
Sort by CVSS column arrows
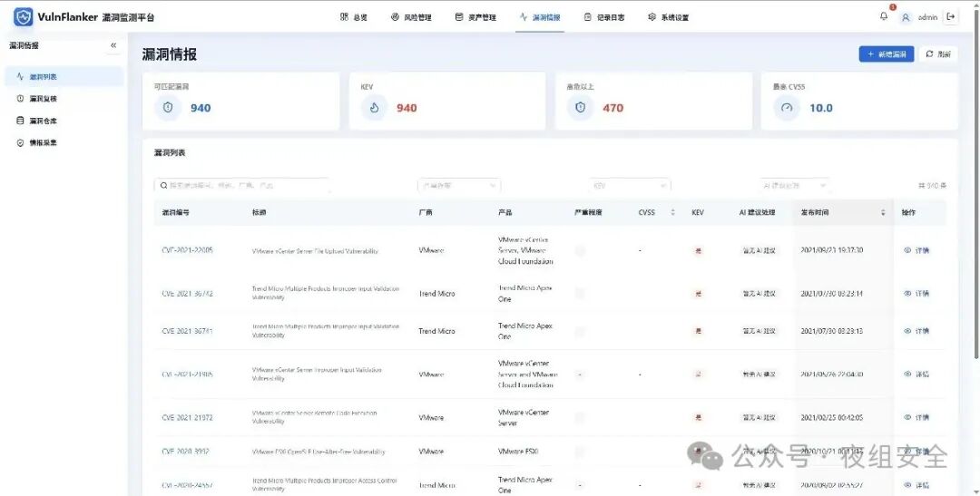point(673,212)
